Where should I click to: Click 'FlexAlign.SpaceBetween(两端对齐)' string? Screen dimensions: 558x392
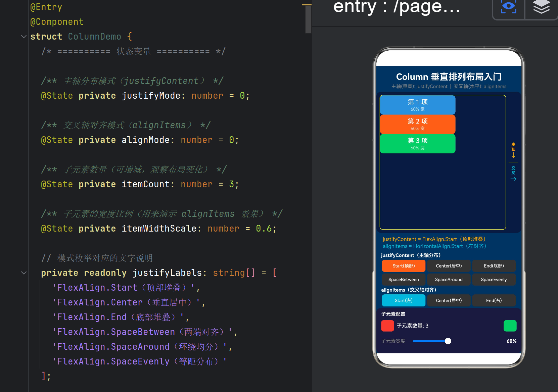pos(142,332)
